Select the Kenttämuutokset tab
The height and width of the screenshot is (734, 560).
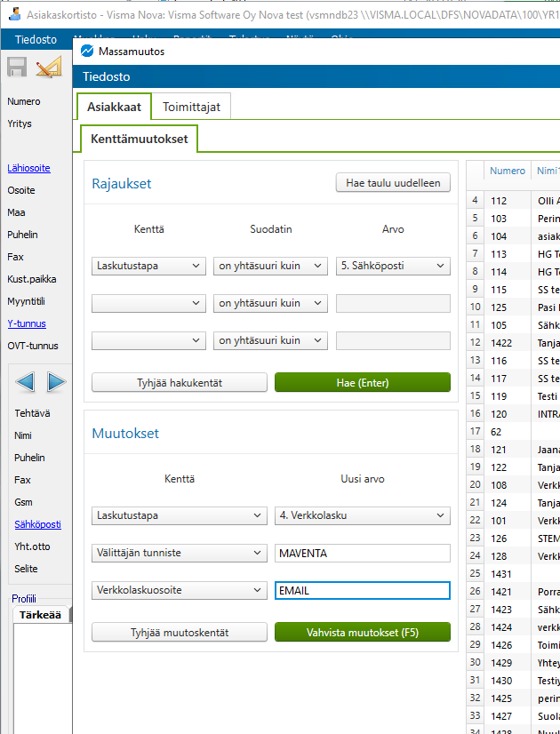click(x=139, y=139)
